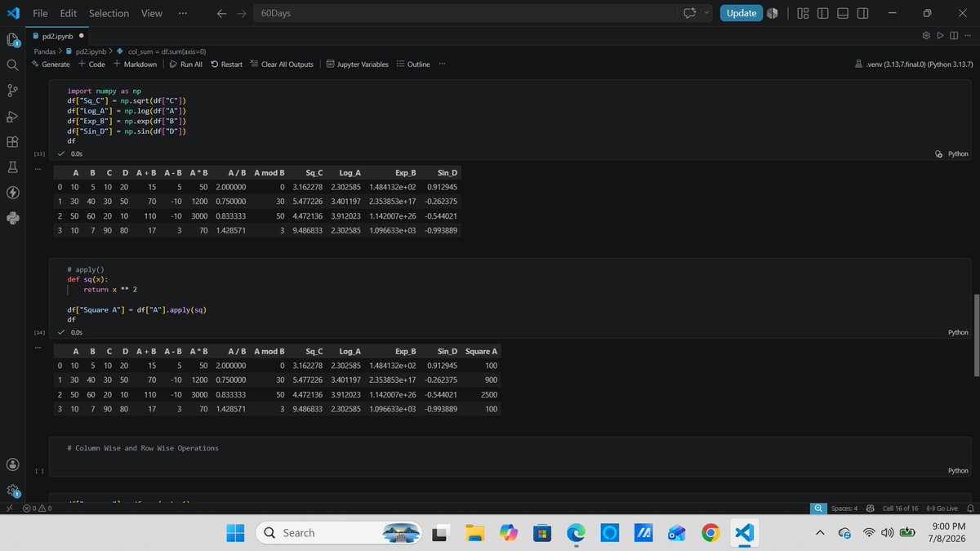The width and height of the screenshot is (980, 551).
Task: Open Source Control view
Action: [x=12, y=90]
